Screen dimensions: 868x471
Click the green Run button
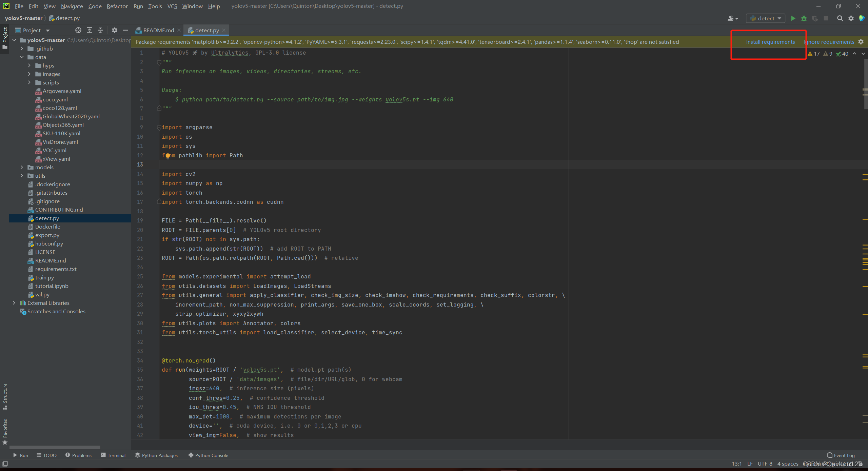coord(793,18)
